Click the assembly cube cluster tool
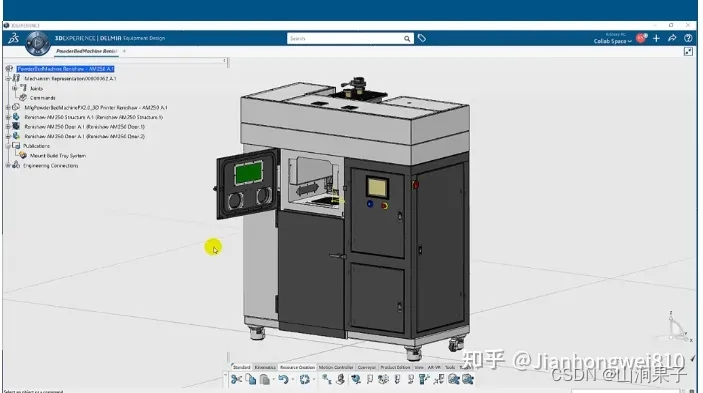Image resolution: width=703 pixels, height=393 pixels. (x=383, y=380)
